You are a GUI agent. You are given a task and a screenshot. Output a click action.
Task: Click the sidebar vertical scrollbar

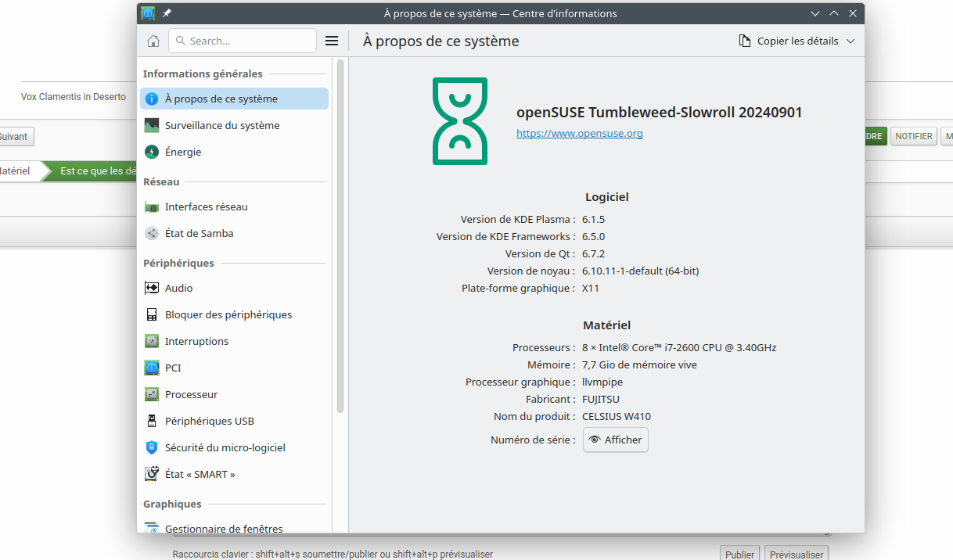[x=340, y=236]
